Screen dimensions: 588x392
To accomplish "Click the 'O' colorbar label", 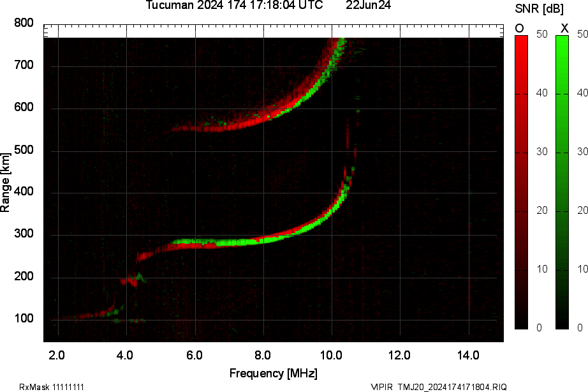I will tap(519, 28).
